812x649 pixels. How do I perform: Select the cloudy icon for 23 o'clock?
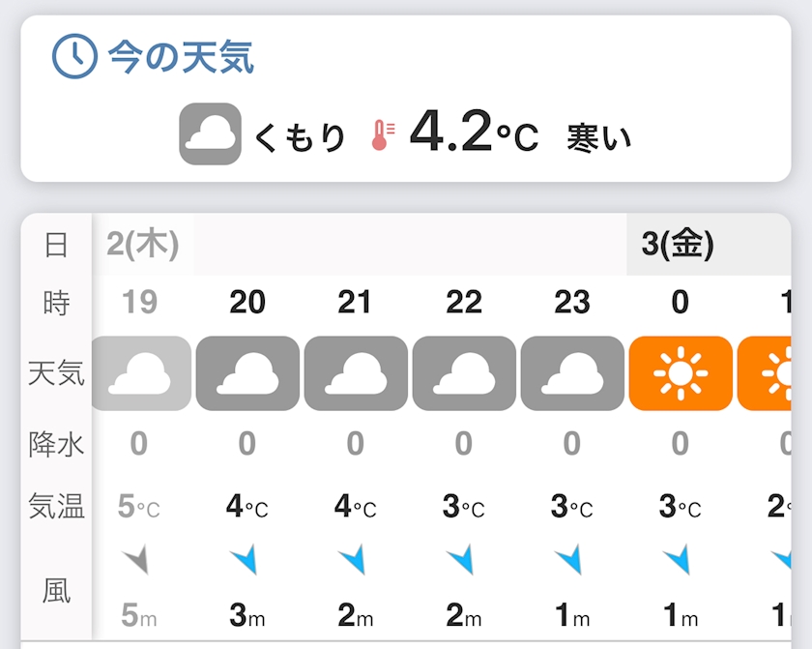[572, 373]
